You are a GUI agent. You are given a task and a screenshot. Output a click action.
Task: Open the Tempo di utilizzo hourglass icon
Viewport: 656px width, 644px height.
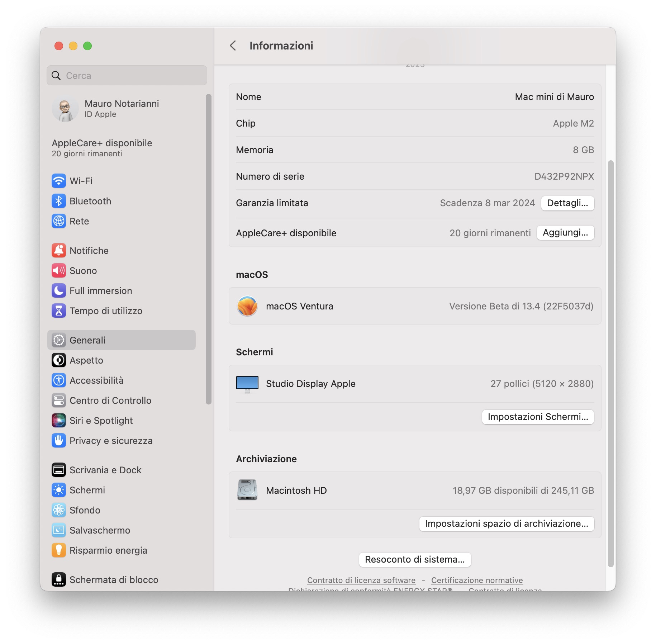point(58,311)
